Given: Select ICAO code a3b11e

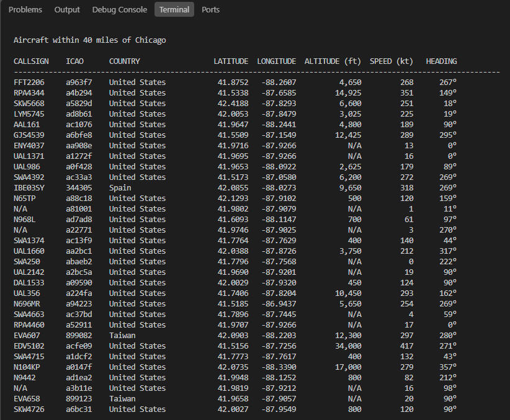Looking at the screenshot, I should pyautogui.click(x=79, y=388).
